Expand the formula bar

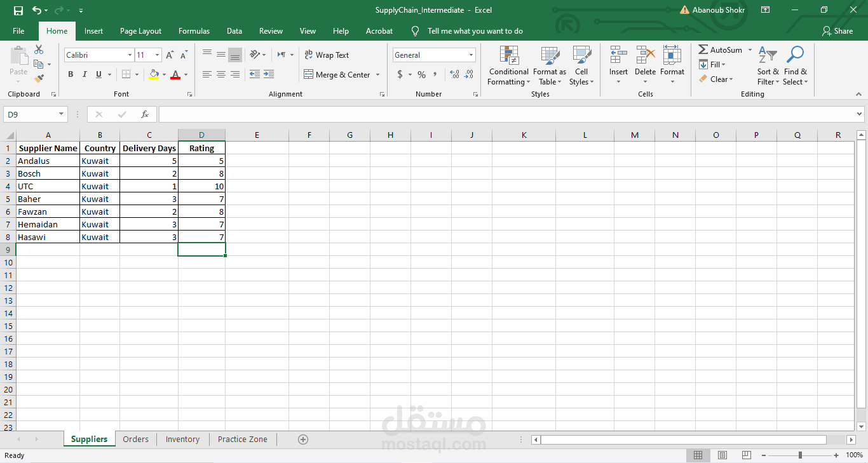(860, 114)
